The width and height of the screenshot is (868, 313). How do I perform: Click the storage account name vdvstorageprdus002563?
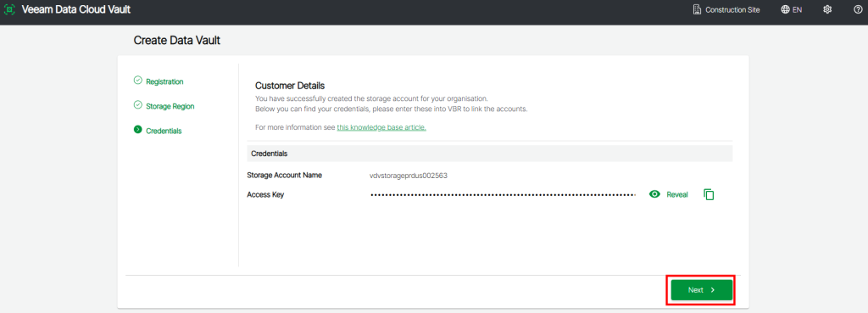click(409, 176)
